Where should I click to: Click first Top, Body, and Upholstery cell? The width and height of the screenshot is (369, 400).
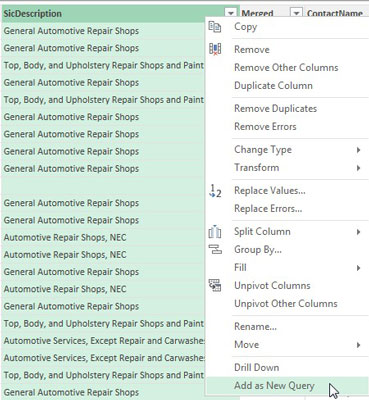point(103,65)
